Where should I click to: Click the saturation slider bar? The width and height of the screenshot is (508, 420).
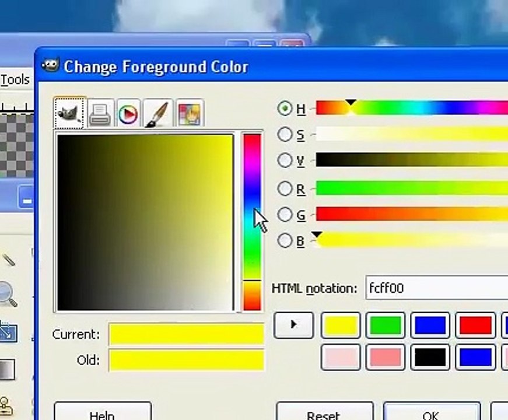[412, 134]
